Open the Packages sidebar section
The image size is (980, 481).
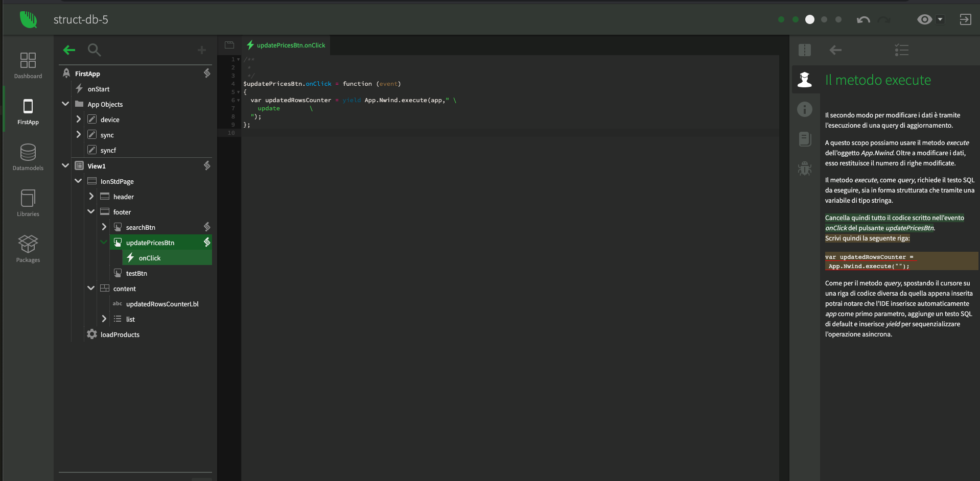28,249
